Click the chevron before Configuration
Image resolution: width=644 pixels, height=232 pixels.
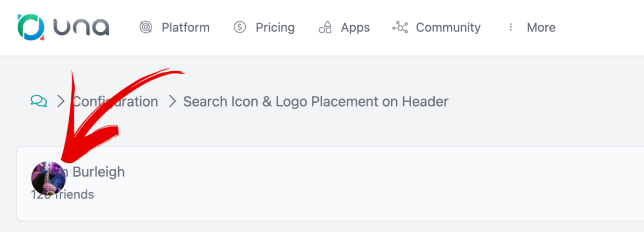coord(61,101)
